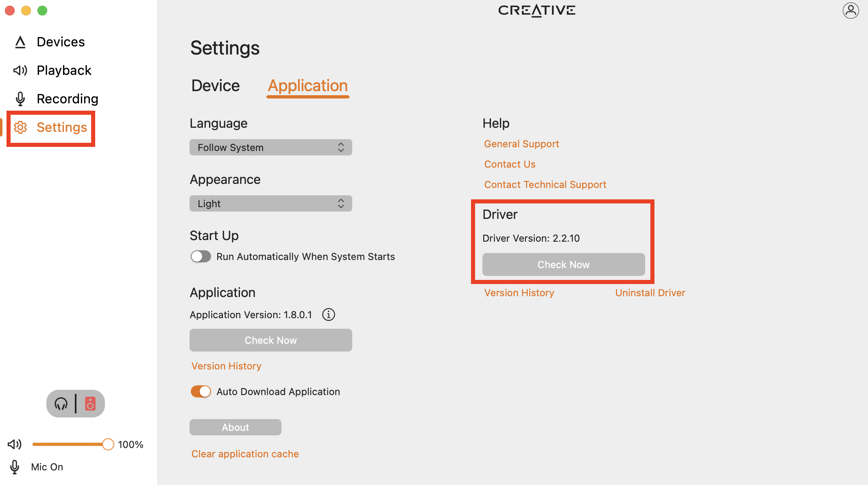Disable Auto Download Application toggle
The width and height of the screenshot is (868, 485).
201,391
